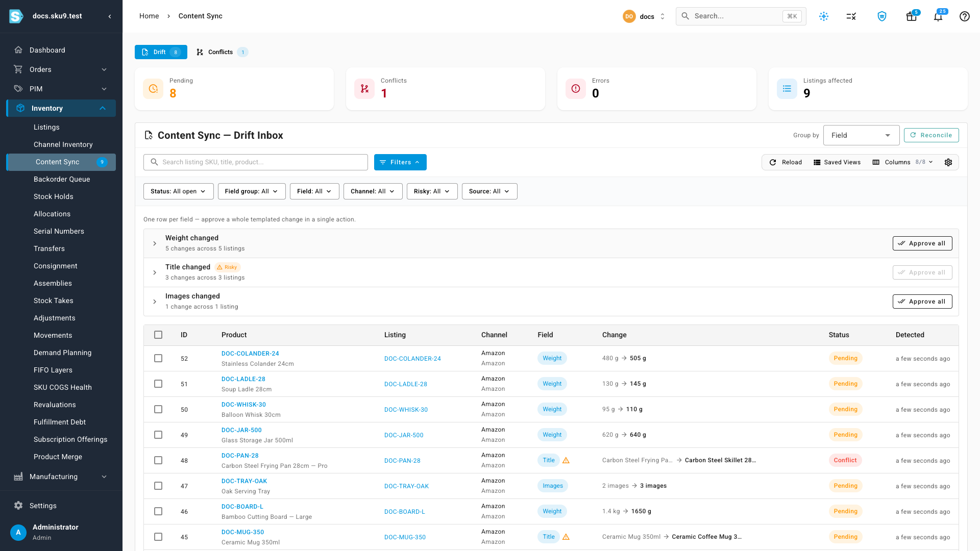Click the Drift Inbox document icon
The image size is (980, 551).
pos(149,135)
